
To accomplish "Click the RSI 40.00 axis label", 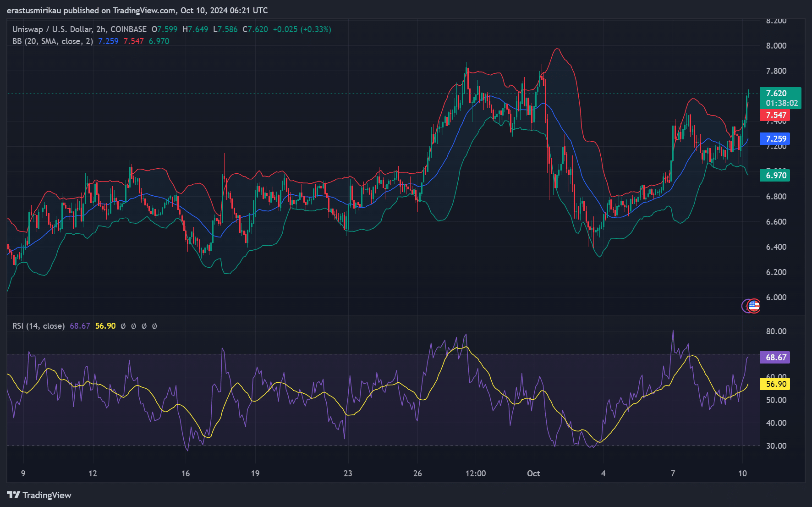I will click(x=776, y=423).
